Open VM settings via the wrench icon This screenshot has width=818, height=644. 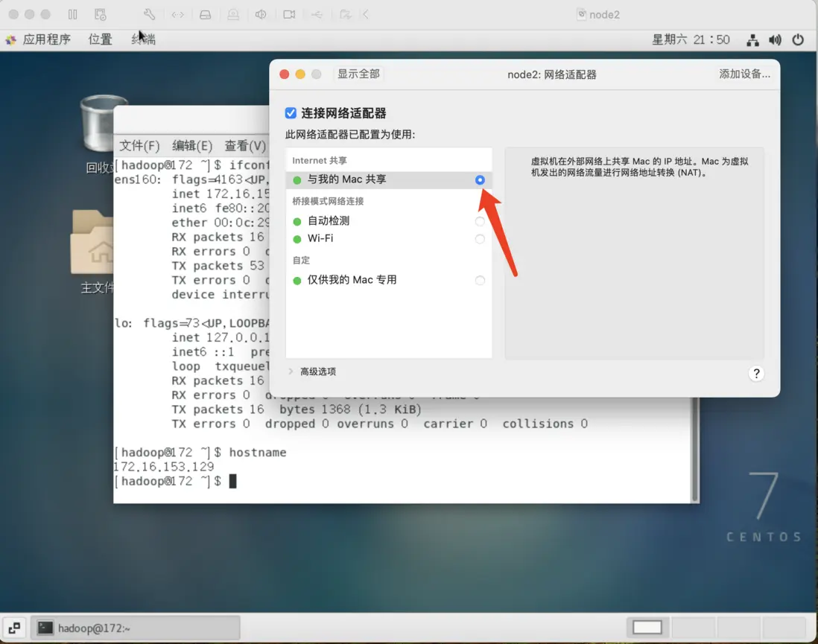point(149,15)
